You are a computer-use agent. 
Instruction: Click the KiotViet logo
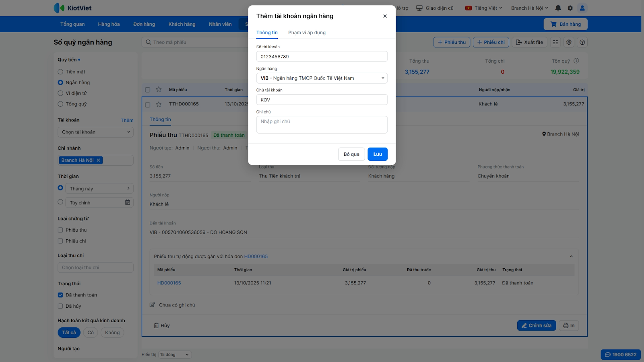coord(72,8)
